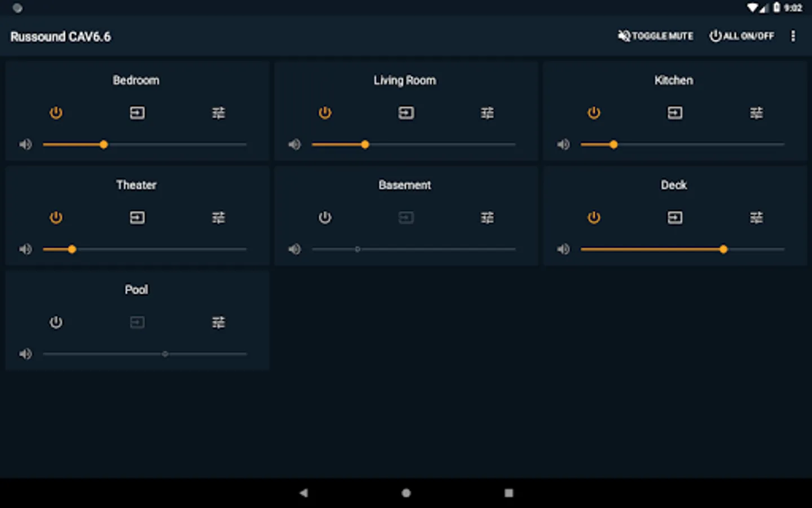Set Theater volume slider position
This screenshot has height=508, width=812.
pos(145,249)
